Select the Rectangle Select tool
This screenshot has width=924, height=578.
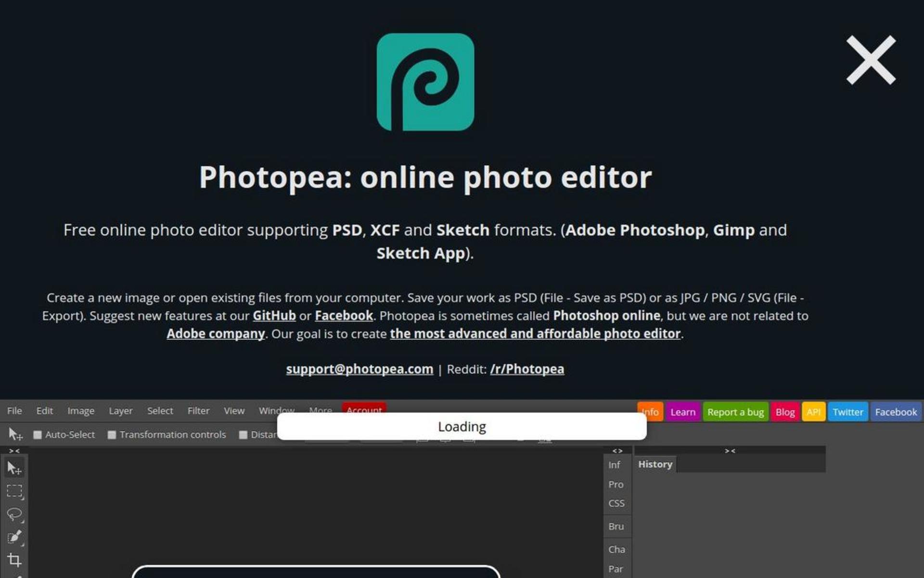coord(14,491)
